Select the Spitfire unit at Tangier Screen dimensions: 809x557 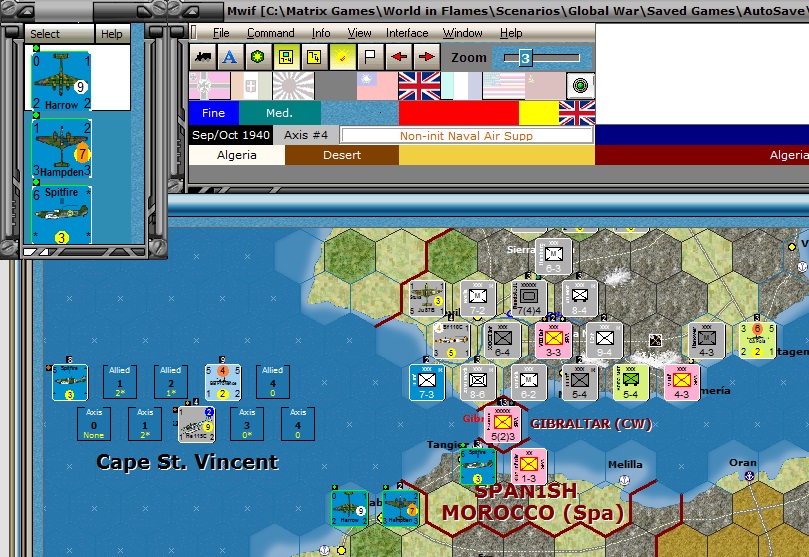pyautogui.click(x=478, y=467)
